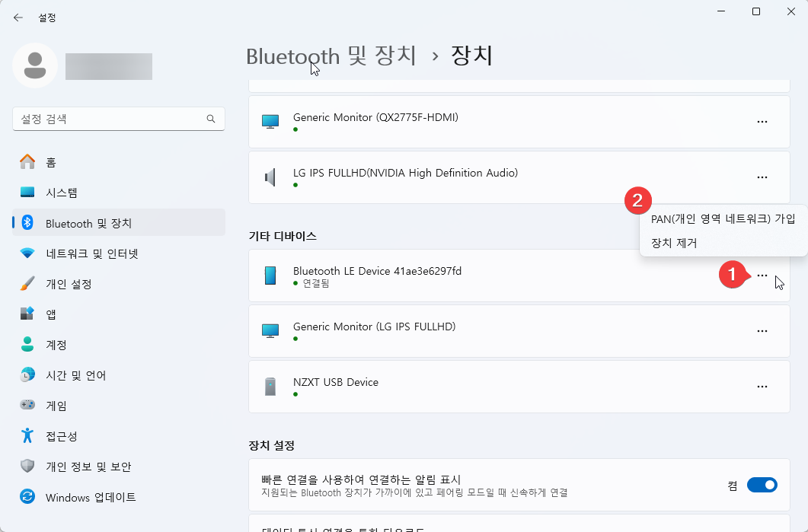The image size is (808, 532).
Task: Open LG IPS FULLHD audio device menu
Action: tap(762, 177)
